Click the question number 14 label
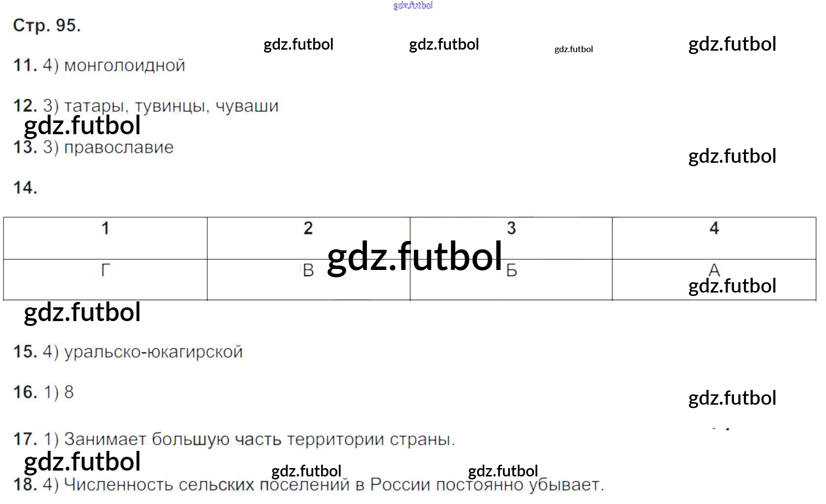The height and width of the screenshot is (504, 826). (x=25, y=188)
